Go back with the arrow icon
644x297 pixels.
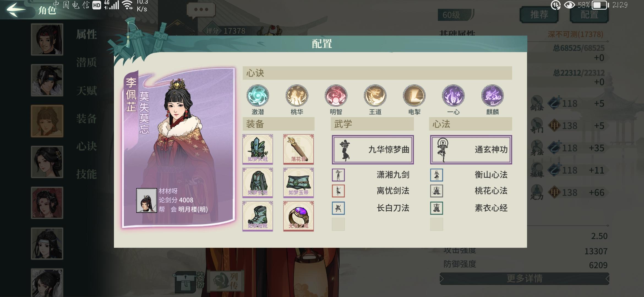click(16, 10)
